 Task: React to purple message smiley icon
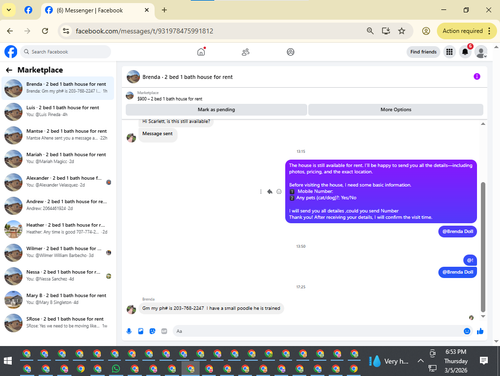279,191
